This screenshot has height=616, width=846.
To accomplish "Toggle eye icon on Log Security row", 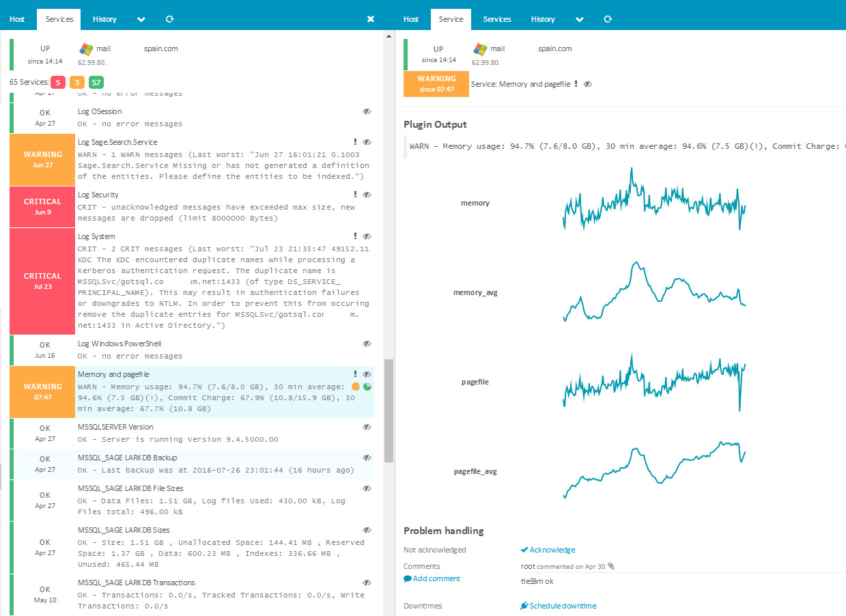I will (x=367, y=195).
